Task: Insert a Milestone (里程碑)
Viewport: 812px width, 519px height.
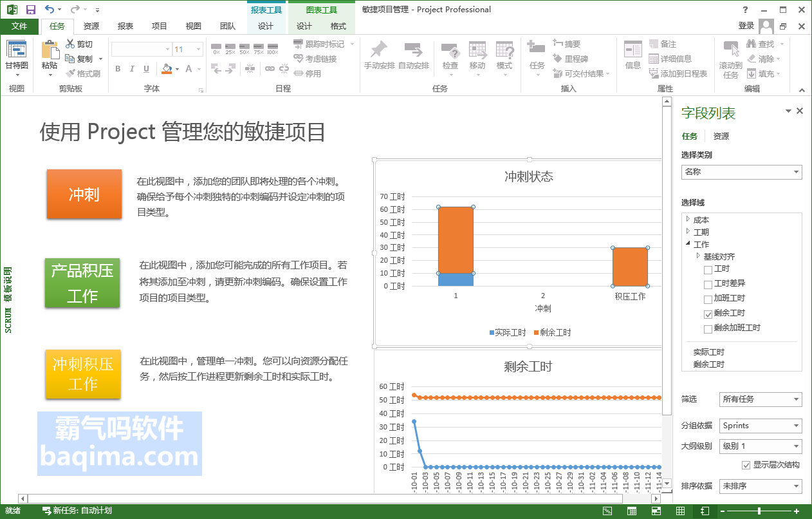Action: [570, 59]
